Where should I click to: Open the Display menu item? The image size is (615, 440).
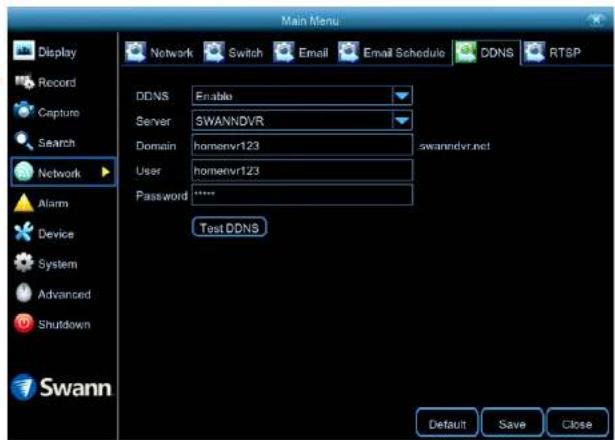tap(45, 51)
